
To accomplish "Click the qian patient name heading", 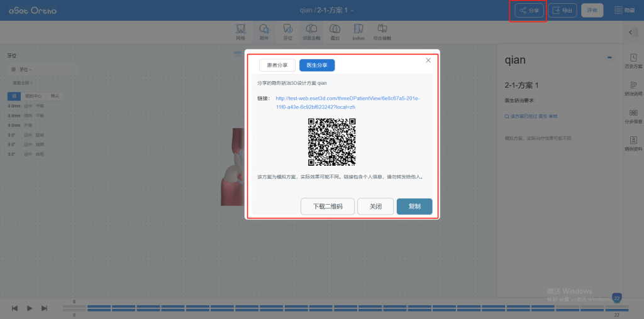I will coord(515,60).
